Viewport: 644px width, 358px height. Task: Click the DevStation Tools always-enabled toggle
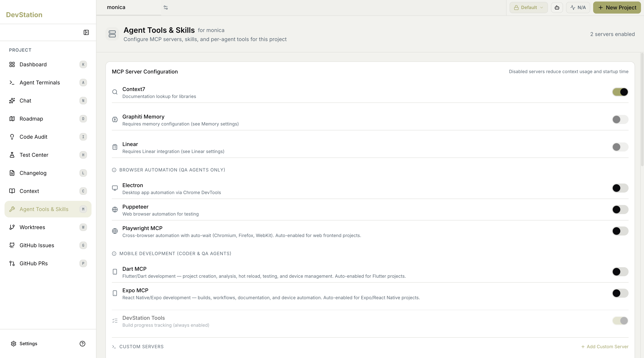620,321
